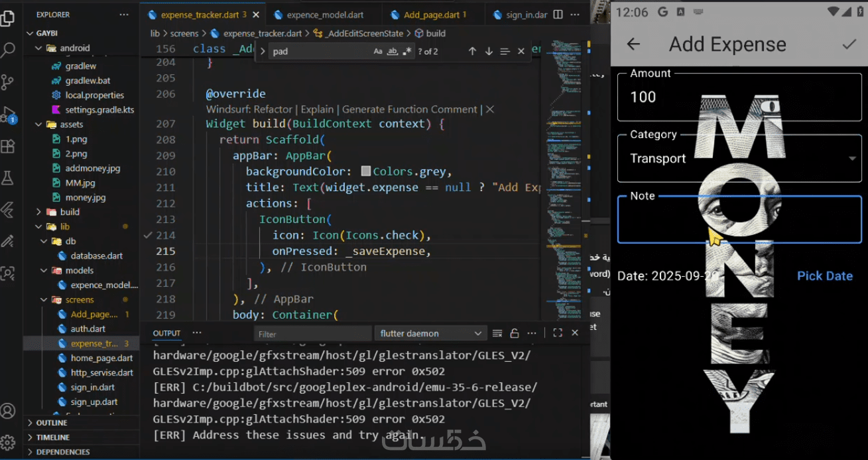
Task: Click the Amount field in emulator
Action: click(x=739, y=97)
